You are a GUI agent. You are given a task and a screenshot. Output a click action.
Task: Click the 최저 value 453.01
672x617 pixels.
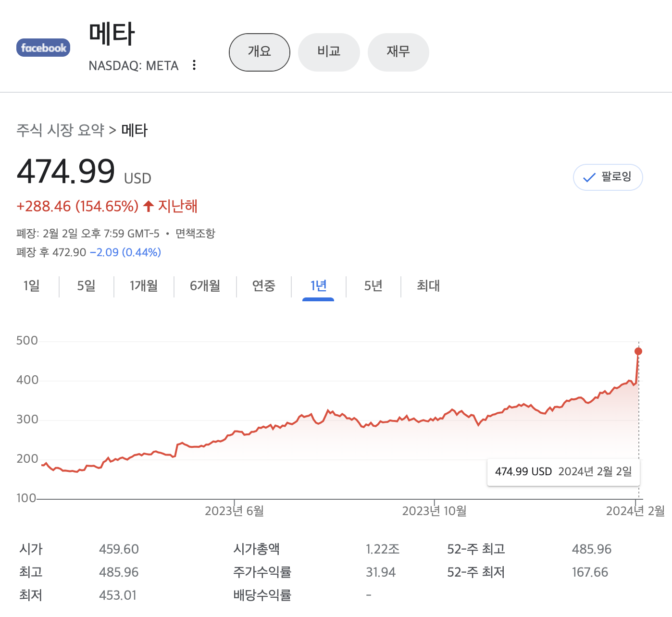click(118, 595)
